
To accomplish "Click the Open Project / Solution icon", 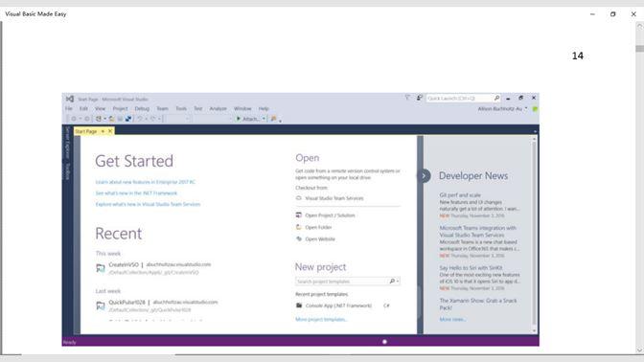I will (299, 215).
